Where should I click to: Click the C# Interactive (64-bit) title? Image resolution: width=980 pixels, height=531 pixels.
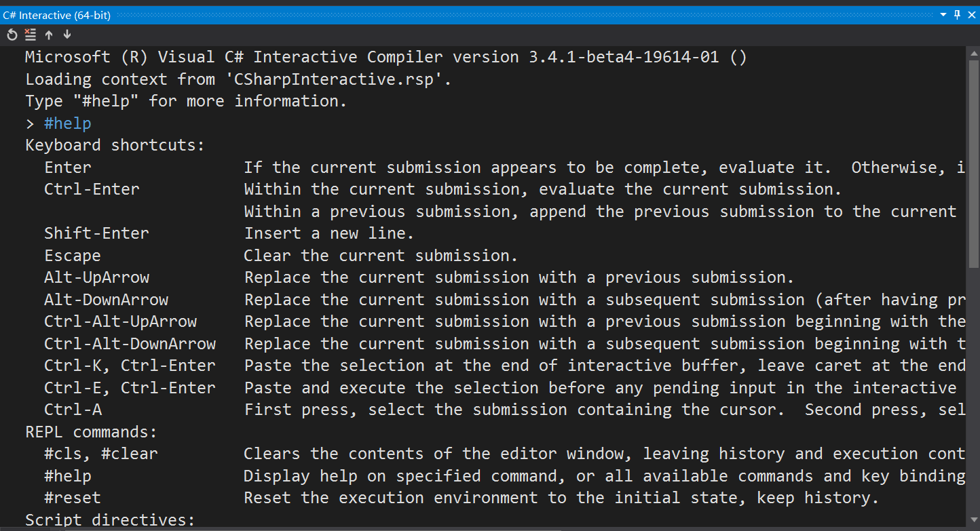(56, 15)
